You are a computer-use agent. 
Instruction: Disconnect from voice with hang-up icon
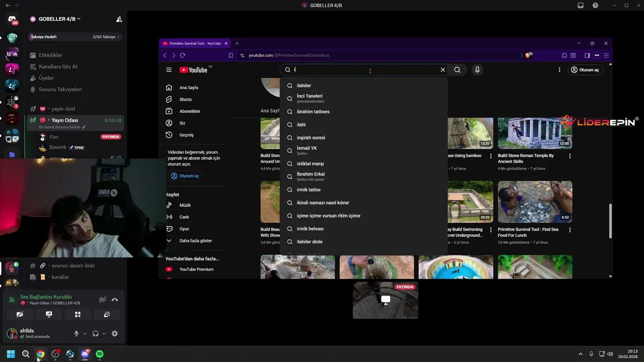pos(115,300)
